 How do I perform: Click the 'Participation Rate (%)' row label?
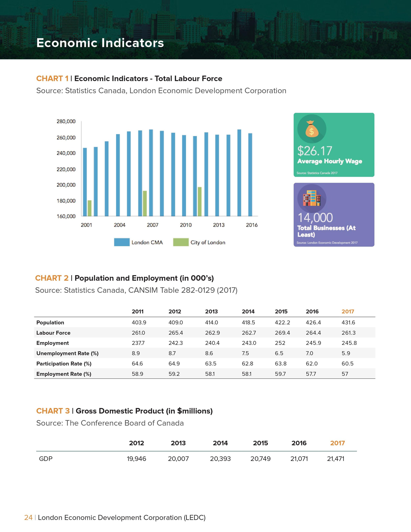(x=64, y=364)
